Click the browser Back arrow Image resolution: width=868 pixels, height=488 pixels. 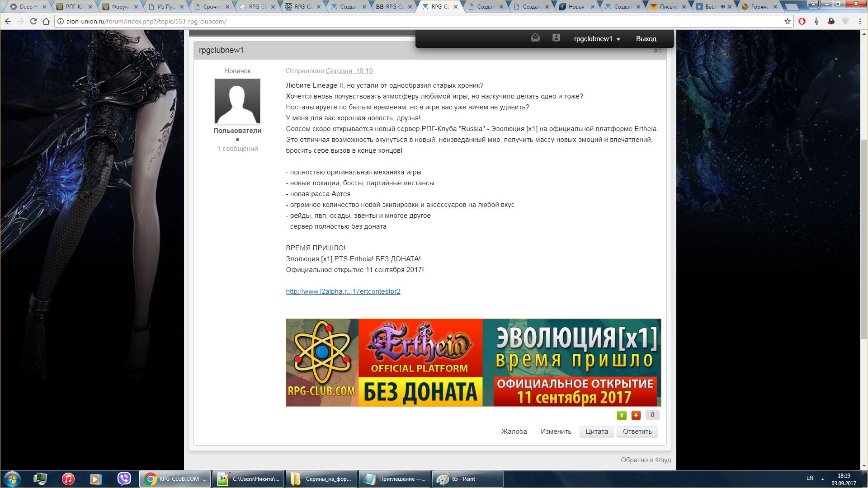[x=8, y=21]
